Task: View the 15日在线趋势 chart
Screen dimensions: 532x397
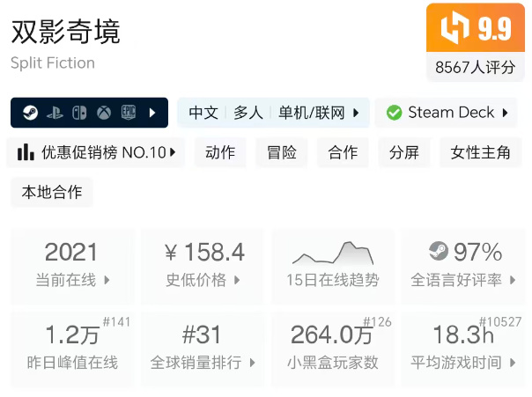Action: [x=333, y=267]
